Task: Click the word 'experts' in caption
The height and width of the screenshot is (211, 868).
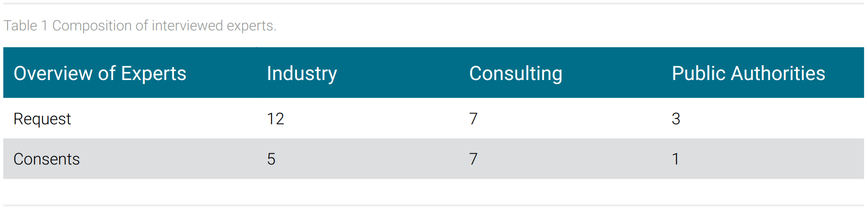Action: [251, 26]
